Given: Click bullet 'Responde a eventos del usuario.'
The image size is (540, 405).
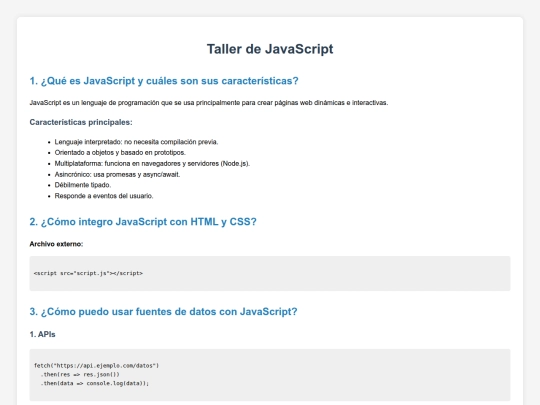Looking at the screenshot, I should pos(104,196).
